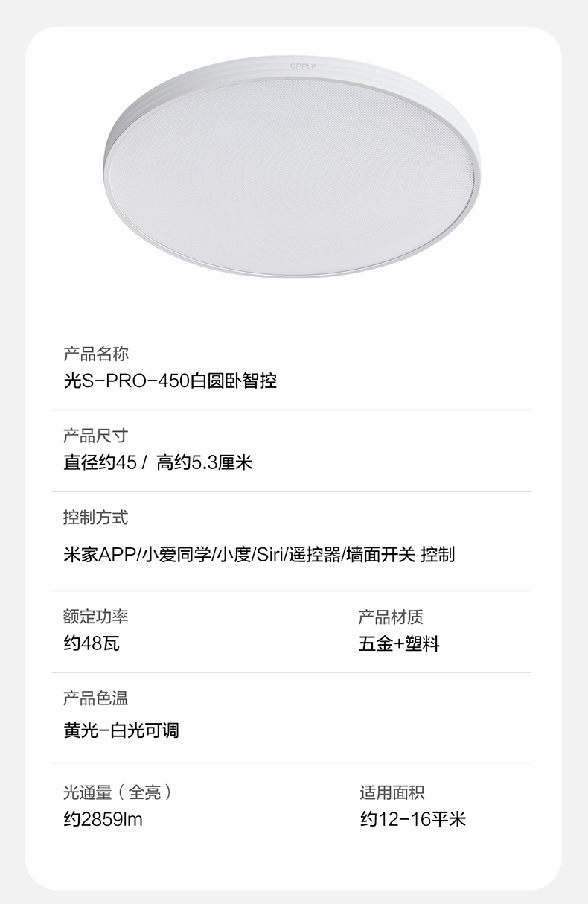Screen dimensions: 588x904
Task: Click Siri in the control methods line
Action: point(270,555)
